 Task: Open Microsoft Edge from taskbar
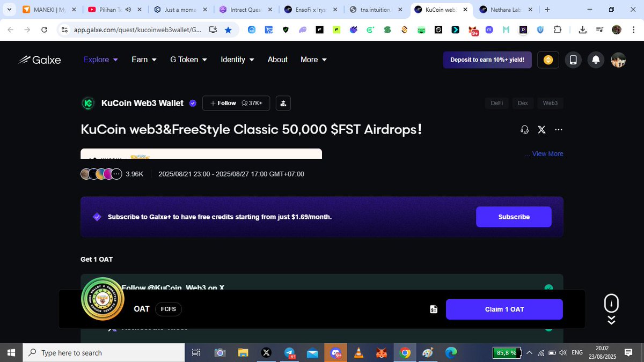click(451, 352)
